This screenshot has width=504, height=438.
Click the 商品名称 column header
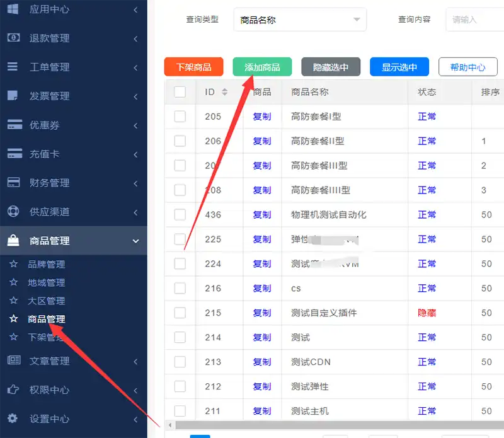tap(310, 92)
